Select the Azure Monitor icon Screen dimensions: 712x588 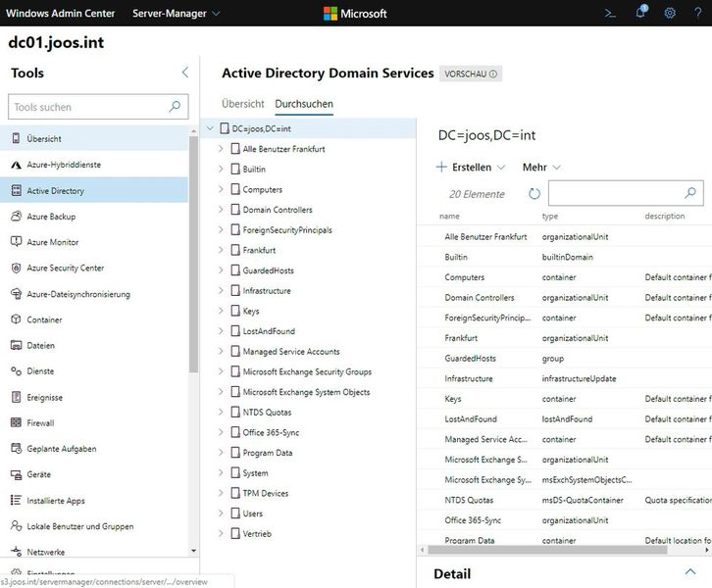[x=16, y=242]
